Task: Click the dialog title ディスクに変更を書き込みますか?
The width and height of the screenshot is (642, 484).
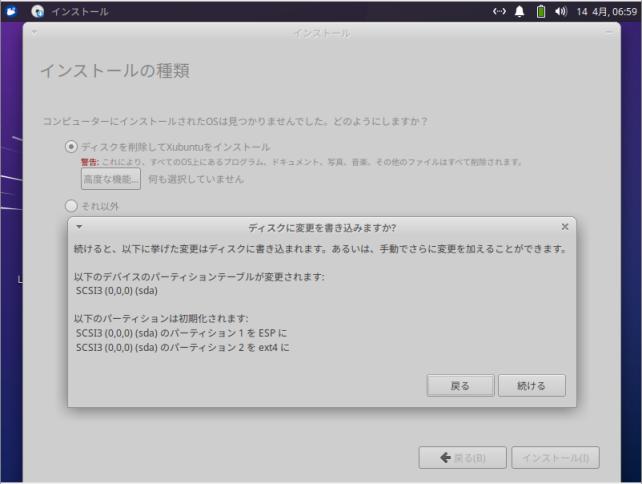Action: click(322, 228)
